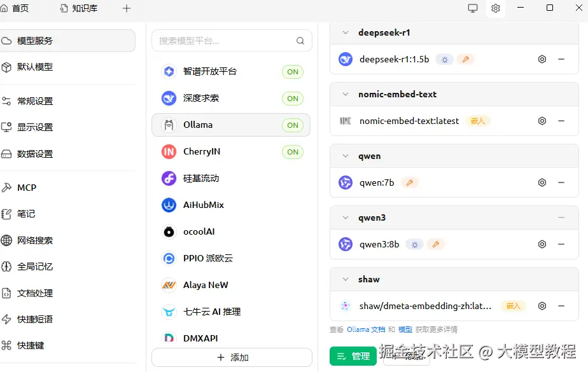This screenshot has height=372, width=588.
Task: Toggle the ON switch for 智谱开放平台
Action: pyautogui.click(x=293, y=72)
